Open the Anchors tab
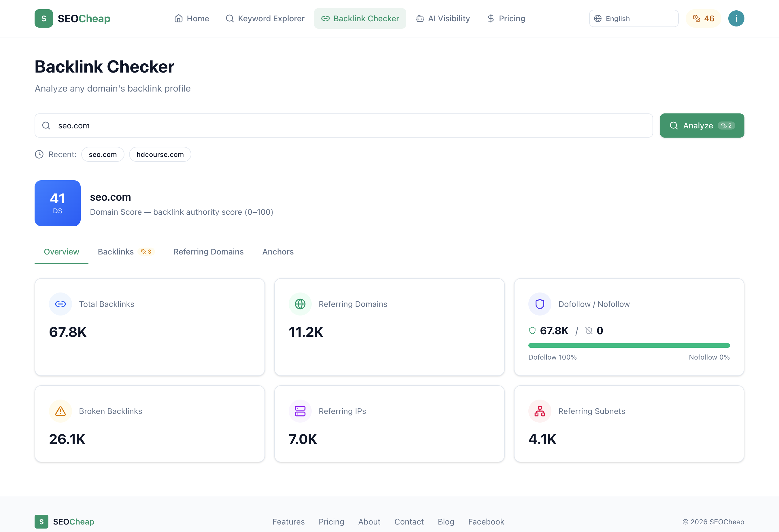The height and width of the screenshot is (532, 779). 278,252
